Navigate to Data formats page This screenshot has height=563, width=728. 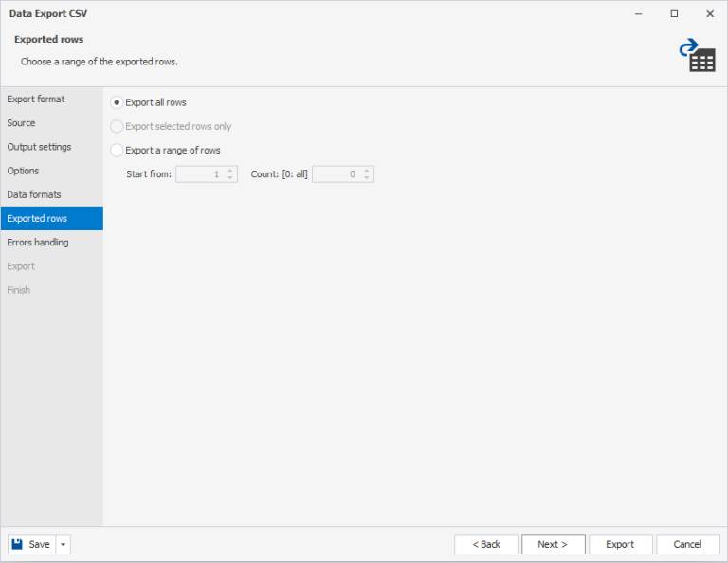tap(34, 194)
